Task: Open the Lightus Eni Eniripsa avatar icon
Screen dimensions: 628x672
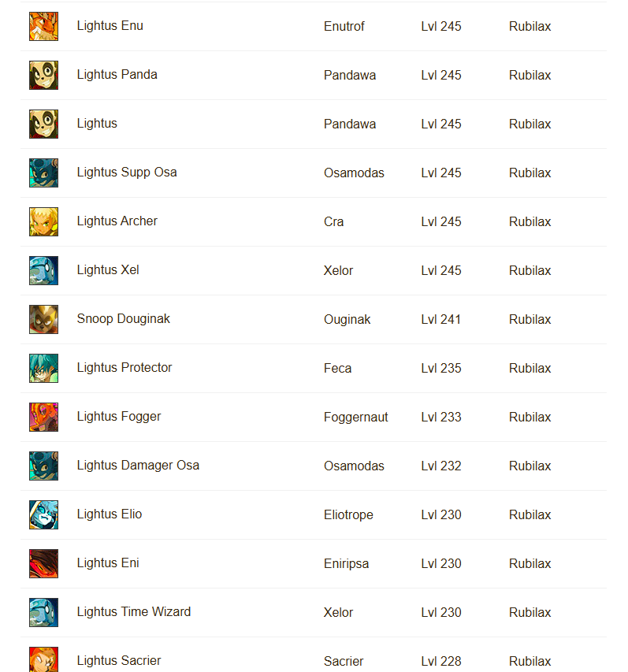Action: pos(43,563)
